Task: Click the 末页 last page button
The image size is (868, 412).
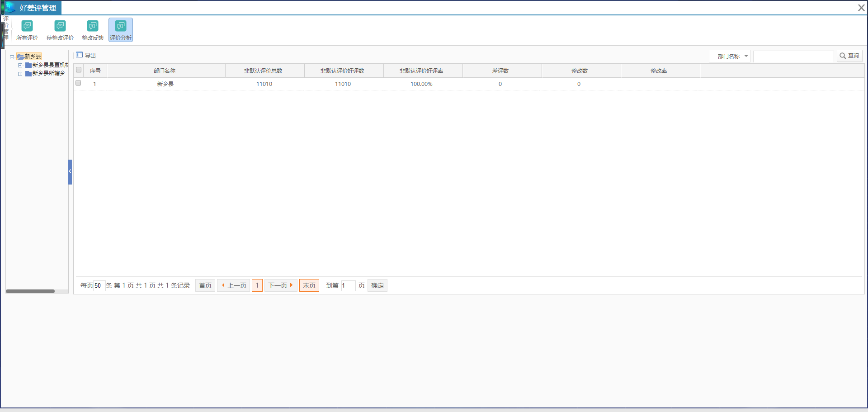Action: point(309,285)
